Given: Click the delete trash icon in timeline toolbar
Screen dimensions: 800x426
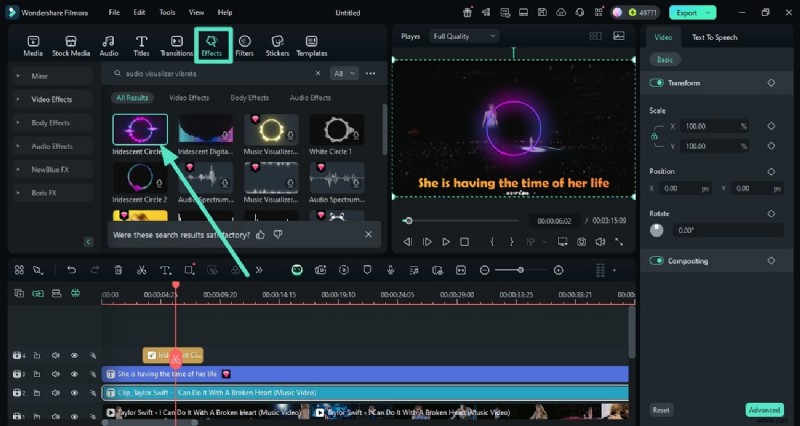Looking at the screenshot, I should click(118, 270).
